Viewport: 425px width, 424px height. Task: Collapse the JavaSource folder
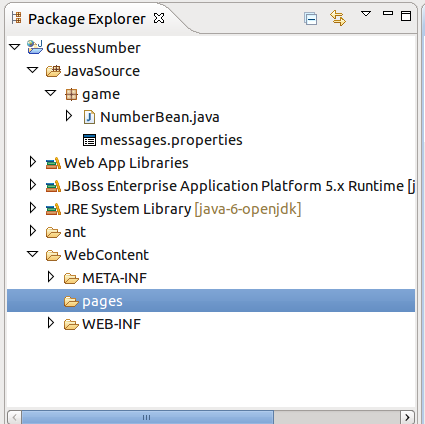click(33, 70)
